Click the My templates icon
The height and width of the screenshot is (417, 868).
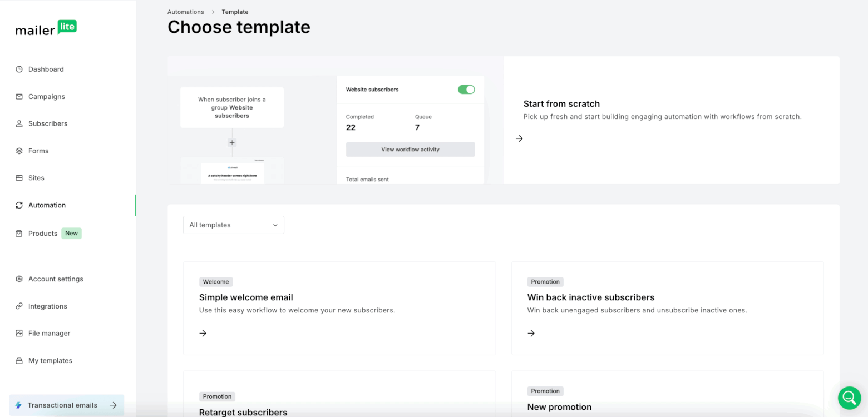[19, 361]
